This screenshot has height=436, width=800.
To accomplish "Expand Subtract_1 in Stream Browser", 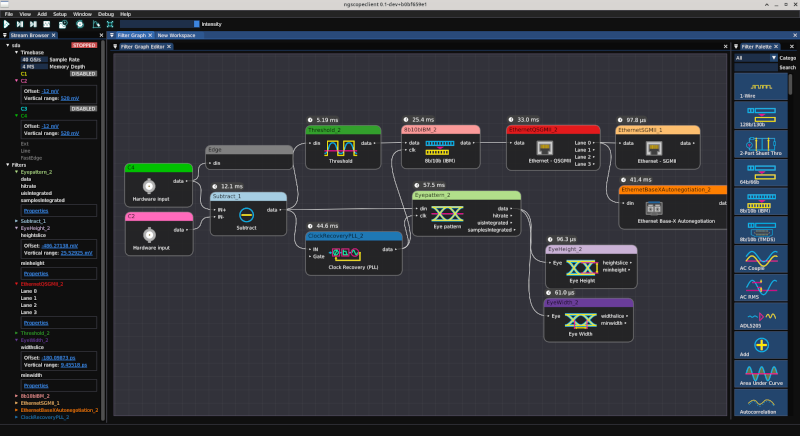I will 16,221.
